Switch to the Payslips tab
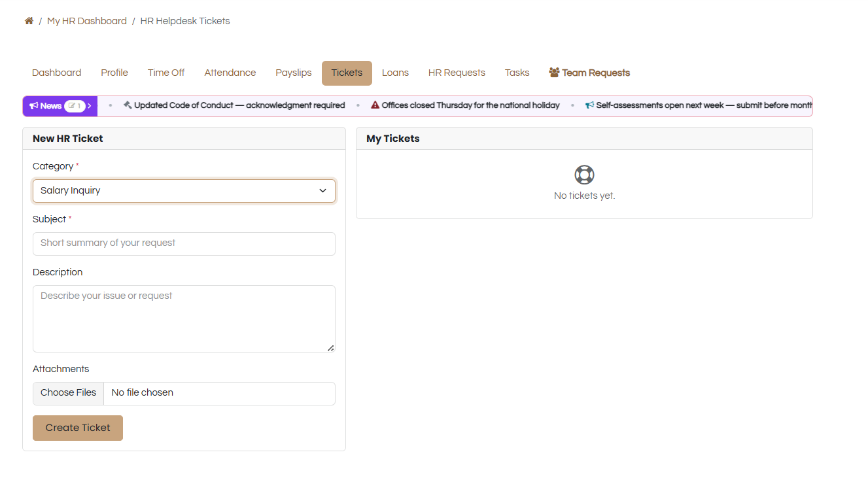 [x=294, y=73]
